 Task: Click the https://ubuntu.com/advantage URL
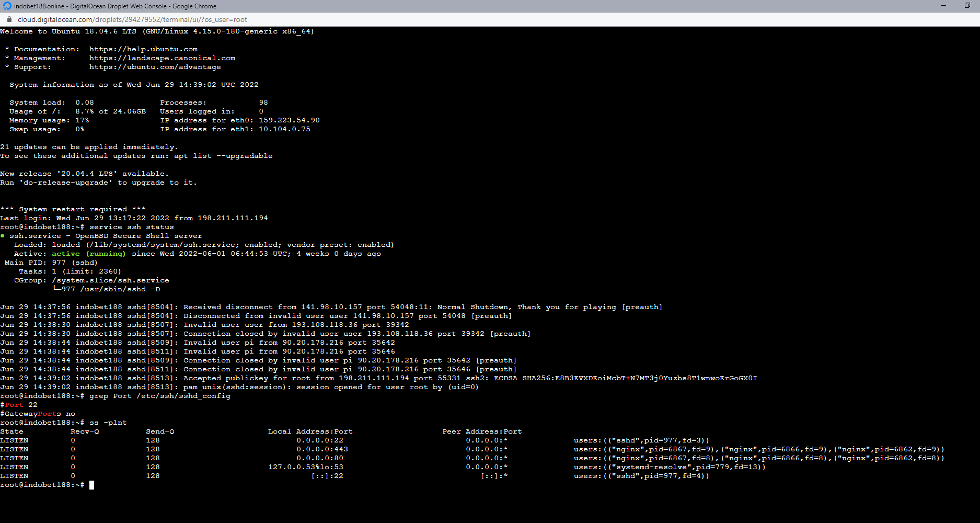tap(155, 67)
